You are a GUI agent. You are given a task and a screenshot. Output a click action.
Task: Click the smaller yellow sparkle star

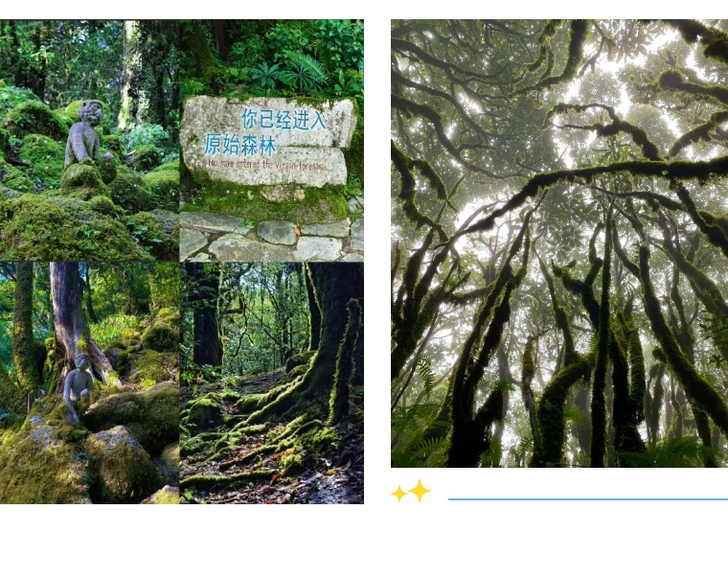click(399, 494)
